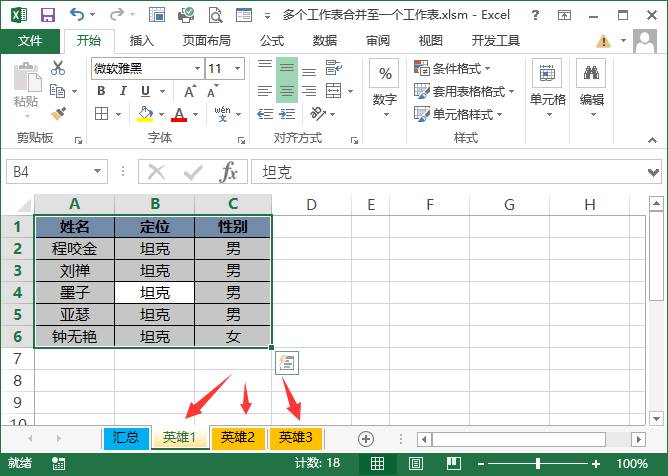Toggle Underline formatting

click(x=145, y=91)
